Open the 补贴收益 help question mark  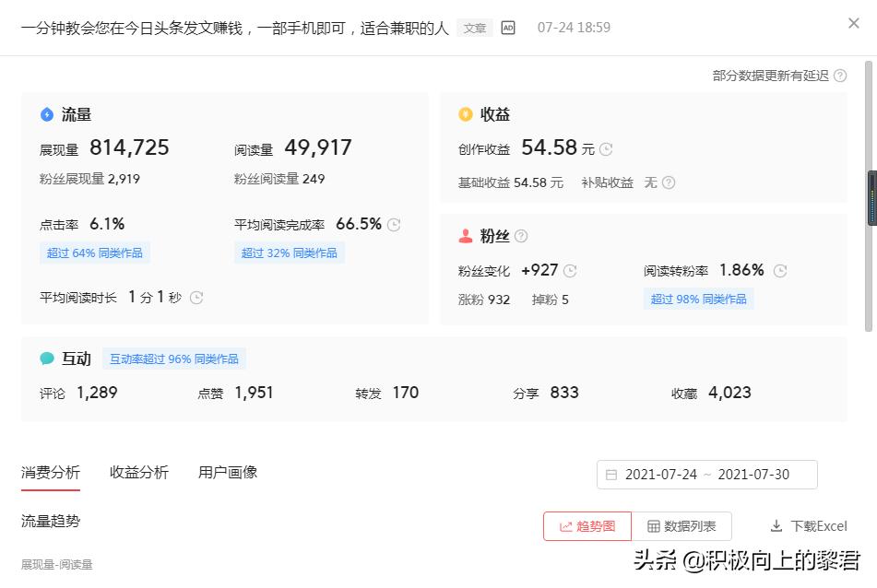click(x=669, y=182)
